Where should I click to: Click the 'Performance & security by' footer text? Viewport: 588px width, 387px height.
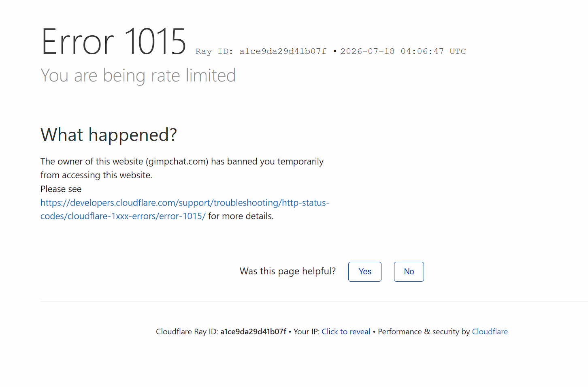tap(424, 331)
